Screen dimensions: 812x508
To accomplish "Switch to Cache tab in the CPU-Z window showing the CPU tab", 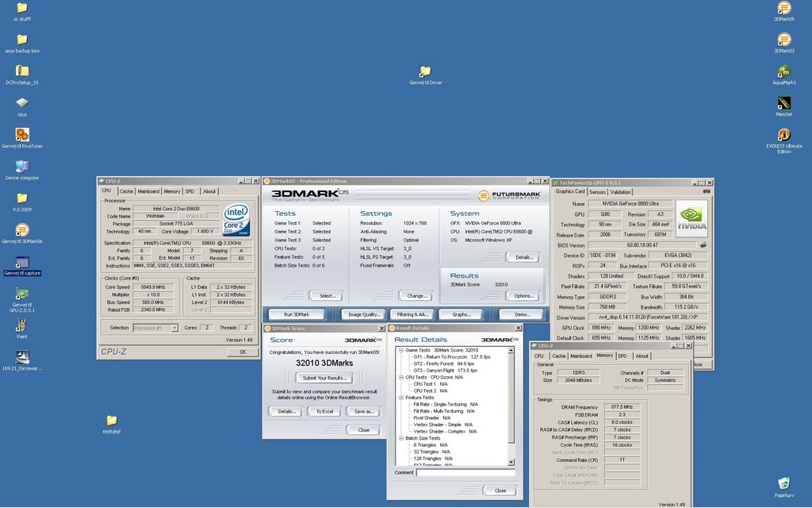I will (x=126, y=191).
